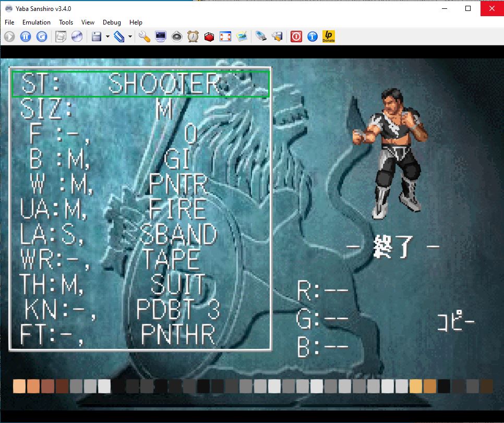Take a screenshot with the picture icon
Image resolution: width=504 pixels, height=423 pixels.
(x=242, y=37)
